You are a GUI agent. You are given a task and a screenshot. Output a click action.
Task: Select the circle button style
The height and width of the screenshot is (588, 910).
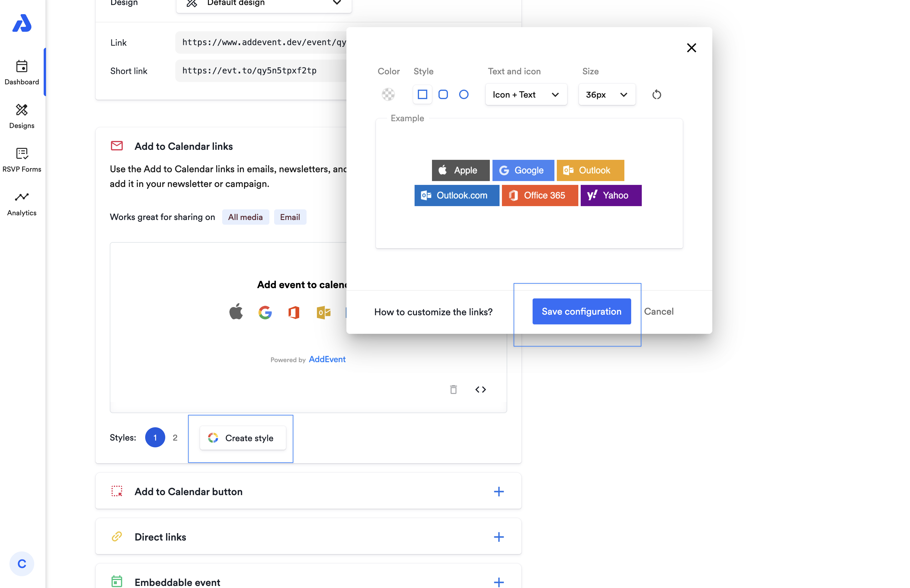coord(463,94)
